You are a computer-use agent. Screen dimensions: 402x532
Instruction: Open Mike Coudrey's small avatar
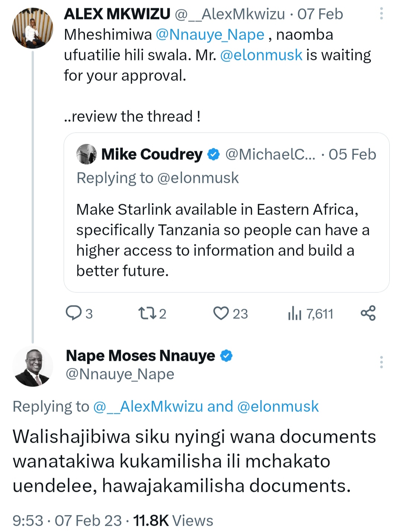coord(86,154)
